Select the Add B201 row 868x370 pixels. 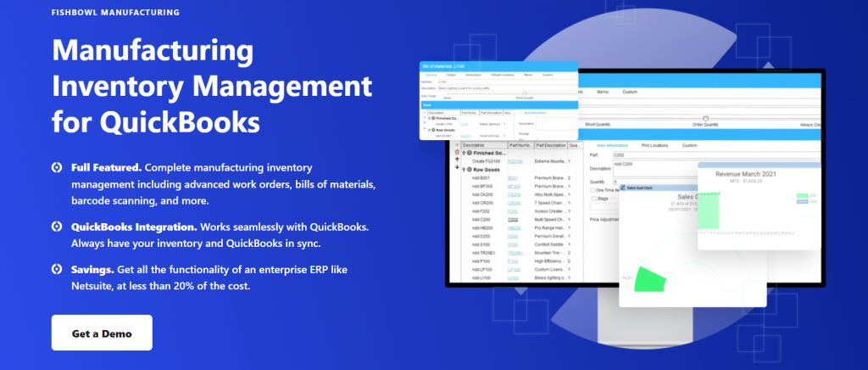pyautogui.click(x=521, y=178)
